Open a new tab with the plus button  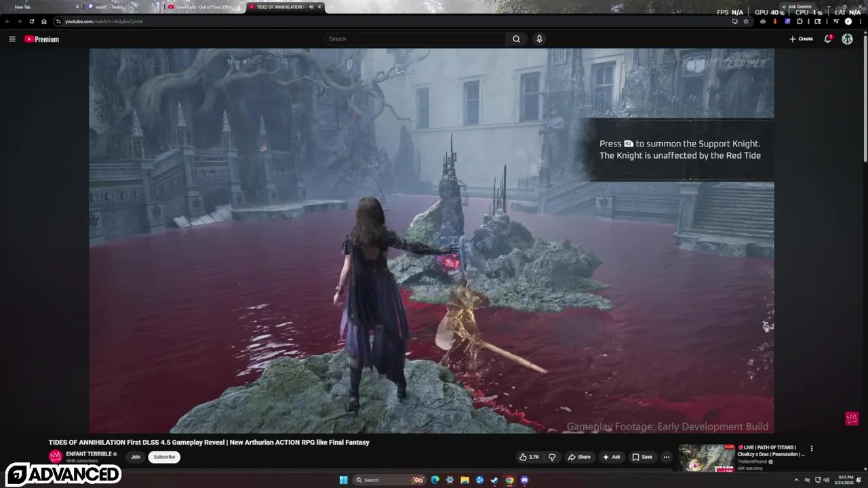point(333,7)
